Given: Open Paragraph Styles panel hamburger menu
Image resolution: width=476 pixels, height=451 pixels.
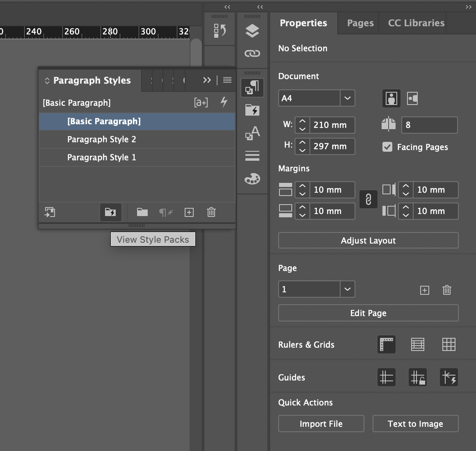Looking at the screenshot, I should tap(227, 80).
